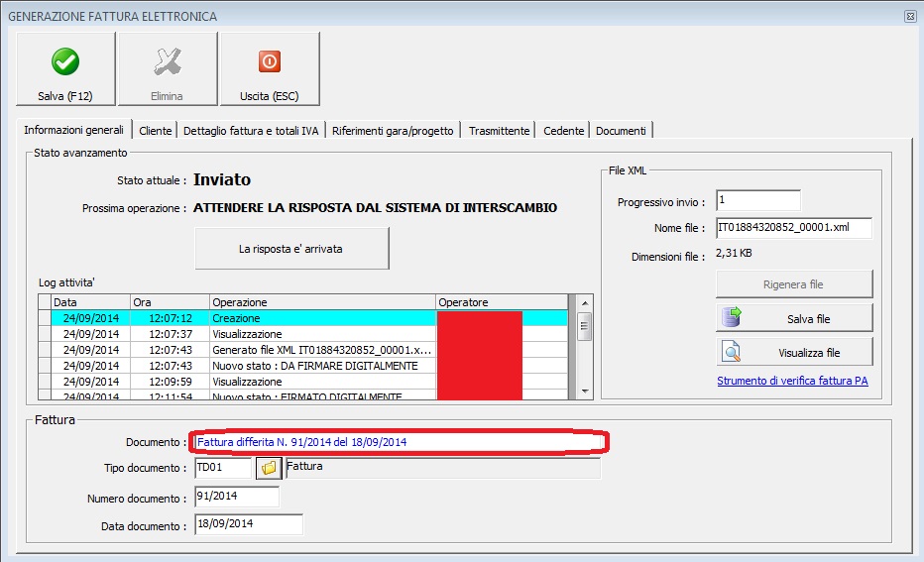This screenshot has width=924, height=562.
Task: Open the Cliente tab
Action: (155, 131)
